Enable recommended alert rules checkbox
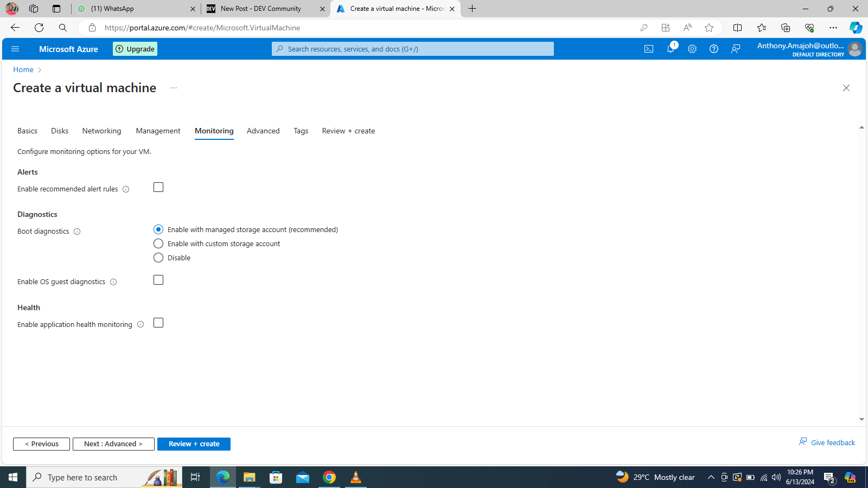Image resolution: width=868 pixels, height=488 pixels. pos(158,187)
